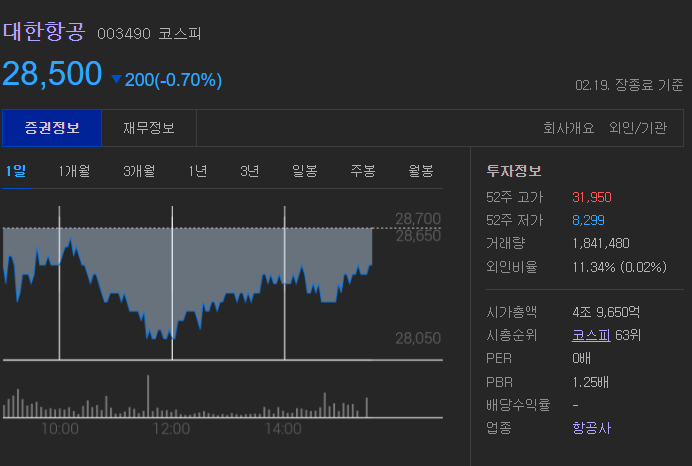The image size is (692, 466).
Task: Show the 1년 chart
Action: [197, 171]
